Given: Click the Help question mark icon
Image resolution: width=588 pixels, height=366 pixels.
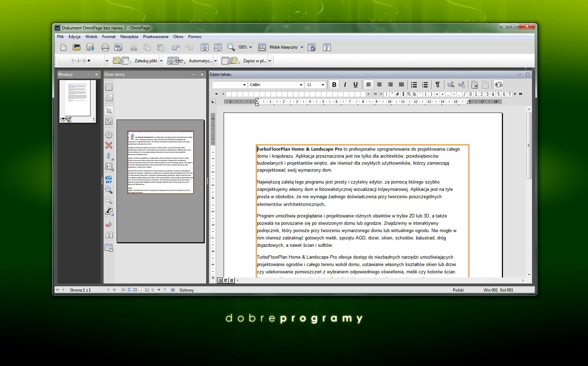Looking at the screenshot, I should 326,47.
